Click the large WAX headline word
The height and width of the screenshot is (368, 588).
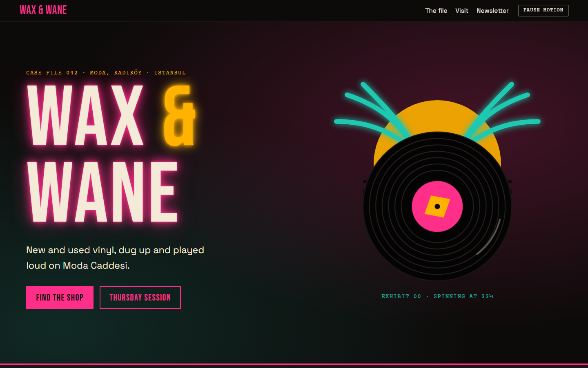(85, 115)
